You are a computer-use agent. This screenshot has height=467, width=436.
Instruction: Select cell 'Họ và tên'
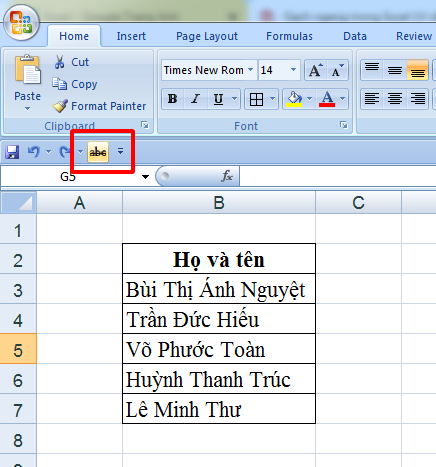219,259
